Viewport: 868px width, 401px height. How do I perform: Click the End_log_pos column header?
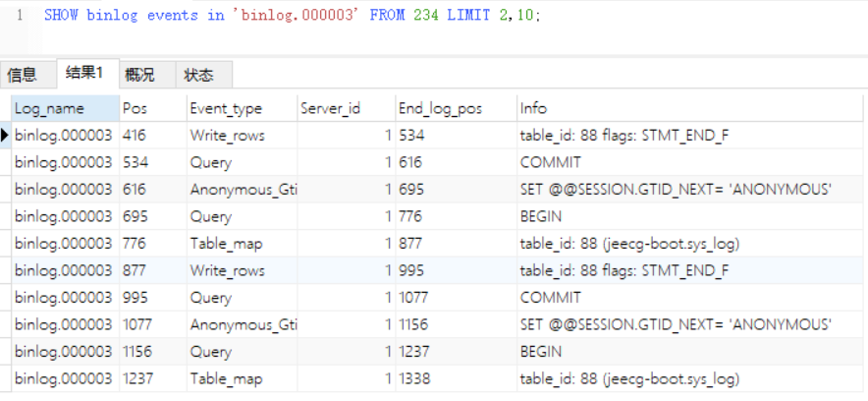pyautogui.click(x=457, y=108)
